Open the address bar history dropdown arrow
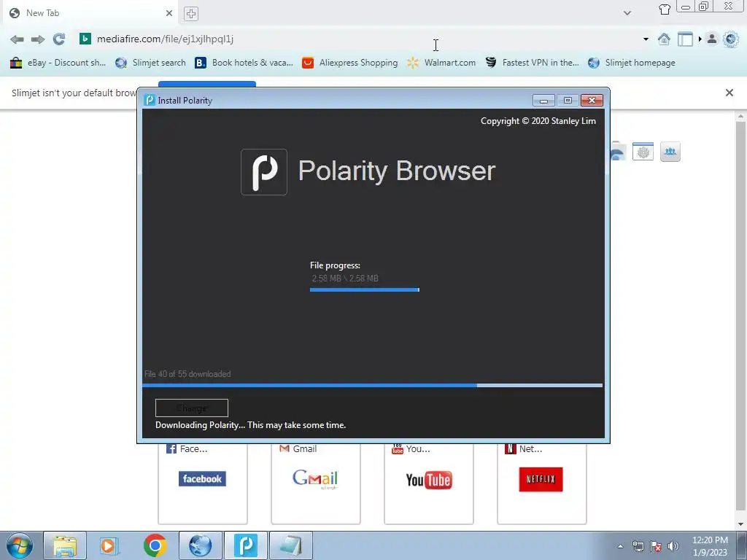Image resolution: width=747 pixels, height=560 pixels. [646, 39]
